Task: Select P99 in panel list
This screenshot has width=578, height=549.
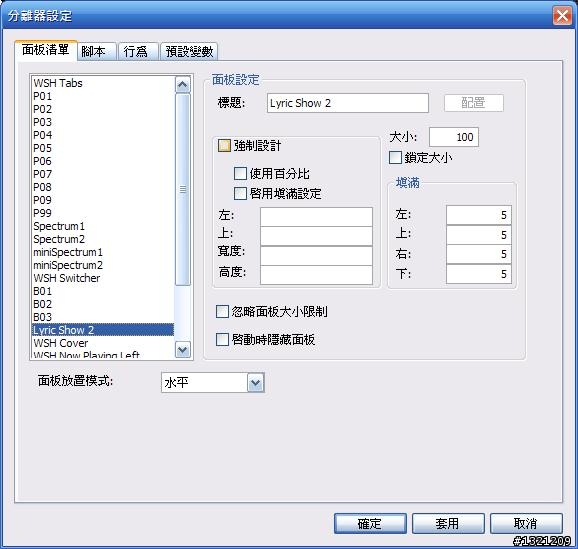Action: point(103,213)
